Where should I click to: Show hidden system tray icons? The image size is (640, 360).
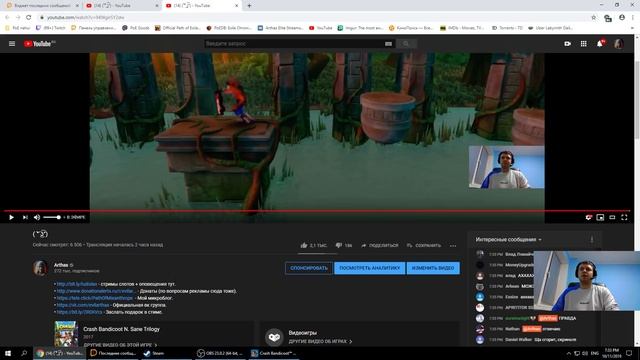[x=569, y=353]
